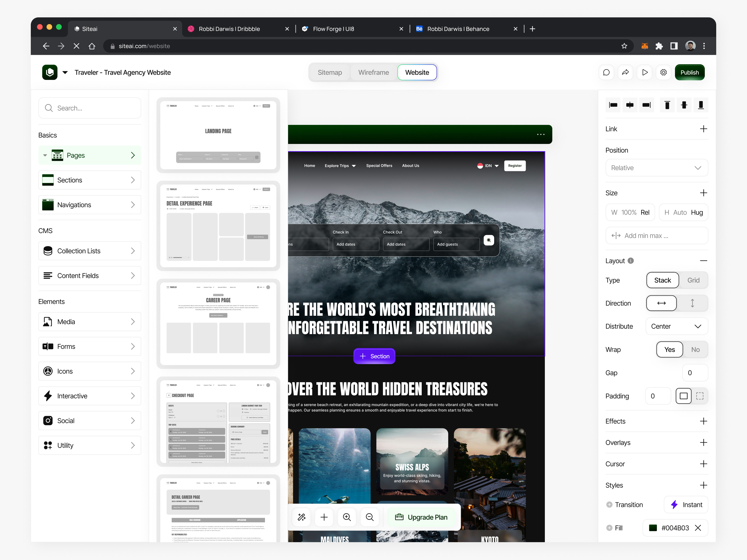Click the preview play icon
747x560 pixels.
click(645, 72)
